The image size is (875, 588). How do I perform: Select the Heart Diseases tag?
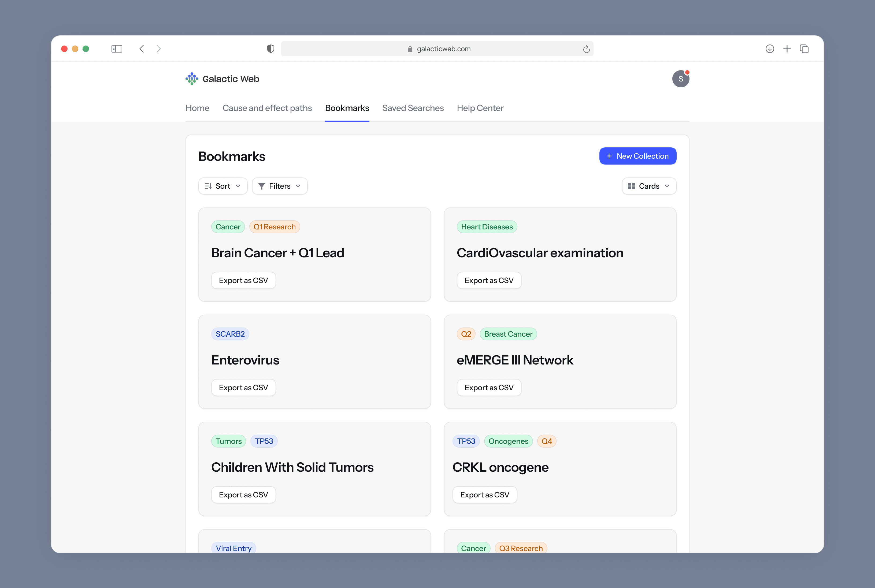(487, 227)
